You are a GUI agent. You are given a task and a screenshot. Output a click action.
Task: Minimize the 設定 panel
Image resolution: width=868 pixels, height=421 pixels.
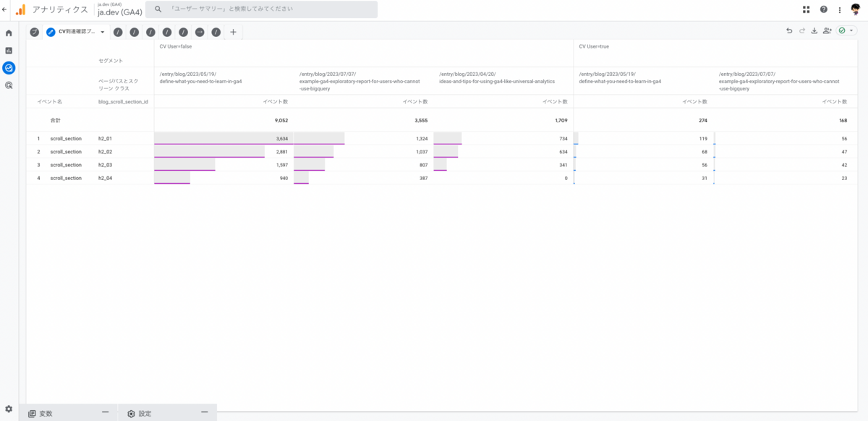click(x=205, y=412)
